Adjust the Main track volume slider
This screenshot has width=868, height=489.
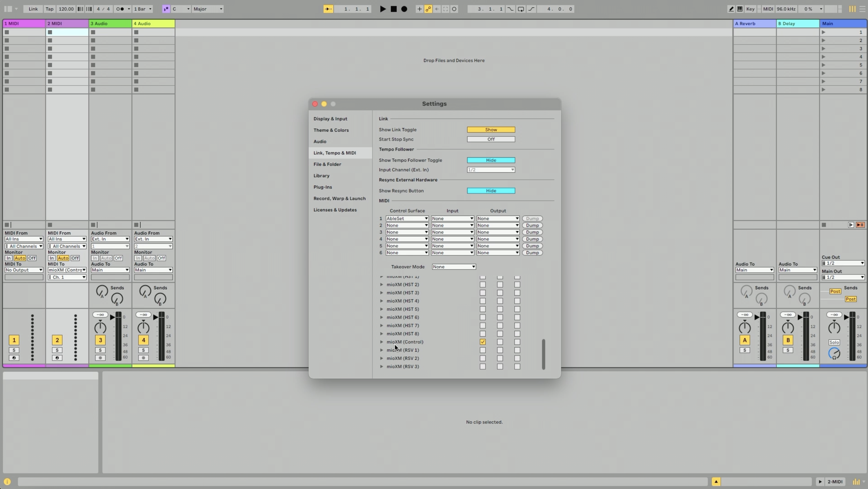[x=847, y=317]
